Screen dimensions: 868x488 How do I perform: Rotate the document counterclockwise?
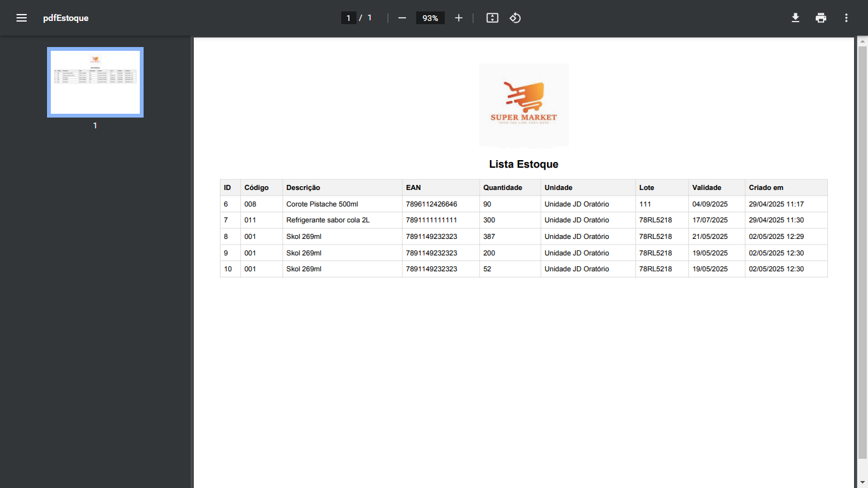tap(515, 18)
